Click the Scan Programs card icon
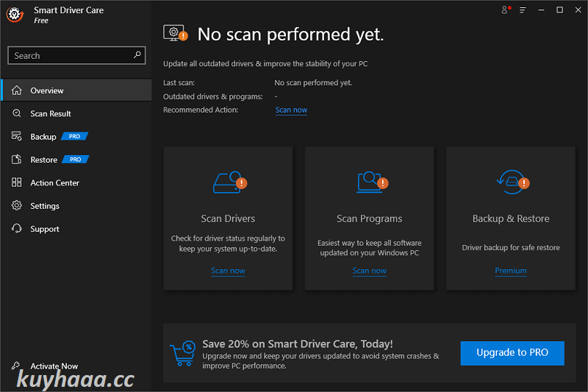This screenshot has height=392, width=588. coord(372,182)
